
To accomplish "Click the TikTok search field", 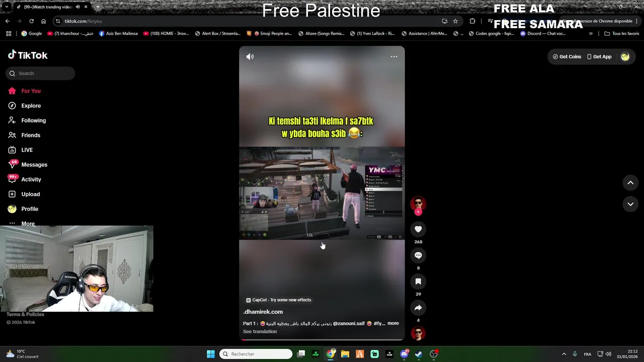I will (x=40, y=73).
